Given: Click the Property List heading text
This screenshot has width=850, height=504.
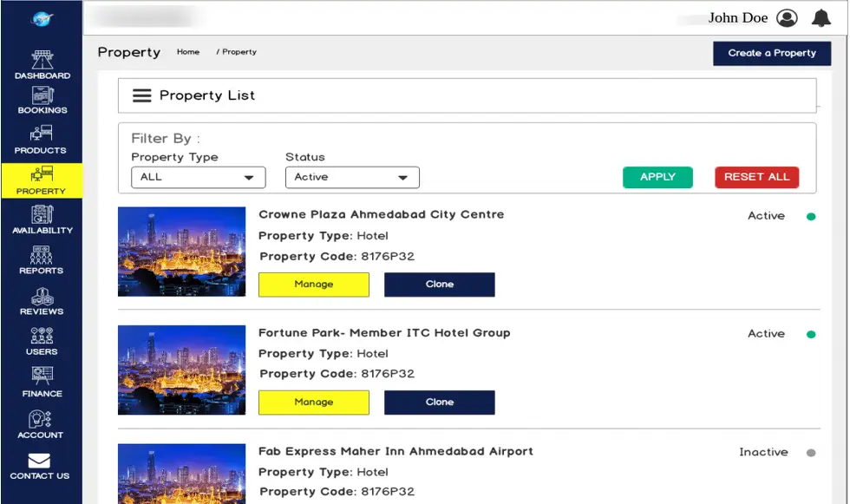Looking at the screenshot, I should point(207,96).
